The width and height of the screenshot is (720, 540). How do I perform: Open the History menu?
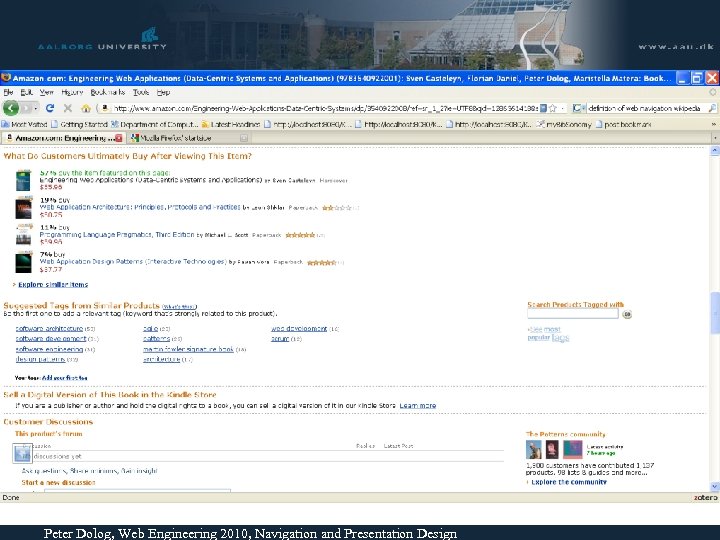[x=72, y=92]
